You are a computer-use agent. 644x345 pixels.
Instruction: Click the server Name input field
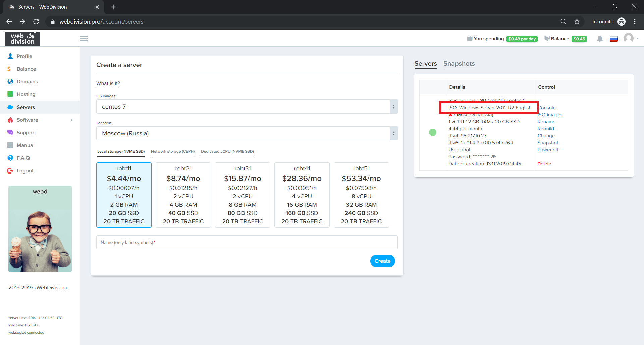pos(247,242)
